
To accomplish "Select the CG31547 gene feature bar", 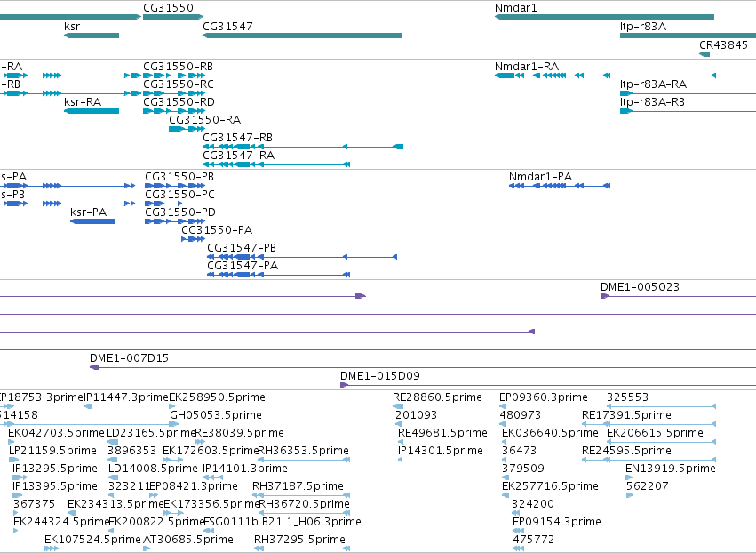I will pyautogui.click(x=302, y=36).
